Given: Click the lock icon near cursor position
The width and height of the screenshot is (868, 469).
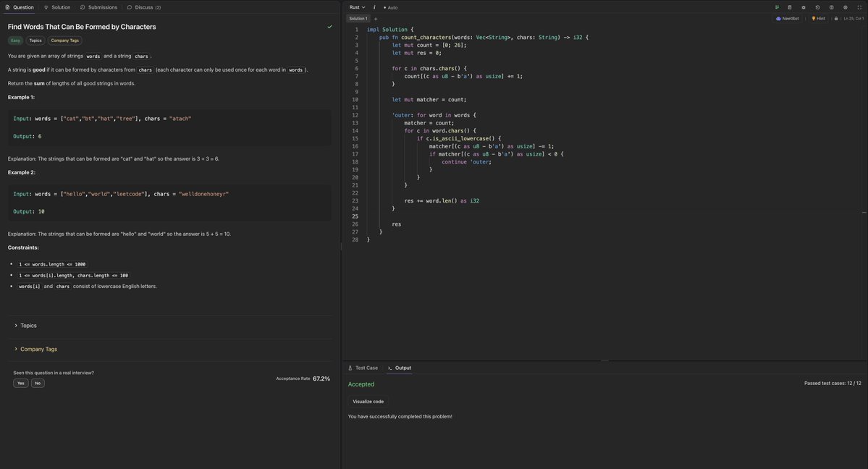Looking at the screenshot, I should pyautogui.click(x=836, y=18).
